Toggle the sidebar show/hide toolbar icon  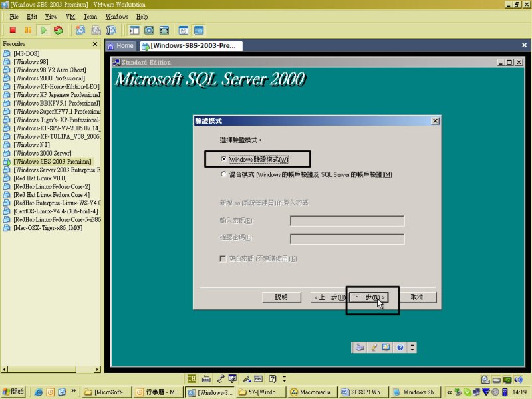coord(134,30)
